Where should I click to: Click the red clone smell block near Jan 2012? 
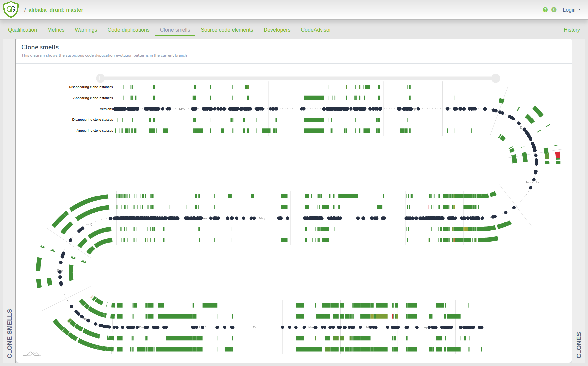click(x=558, y=155)
